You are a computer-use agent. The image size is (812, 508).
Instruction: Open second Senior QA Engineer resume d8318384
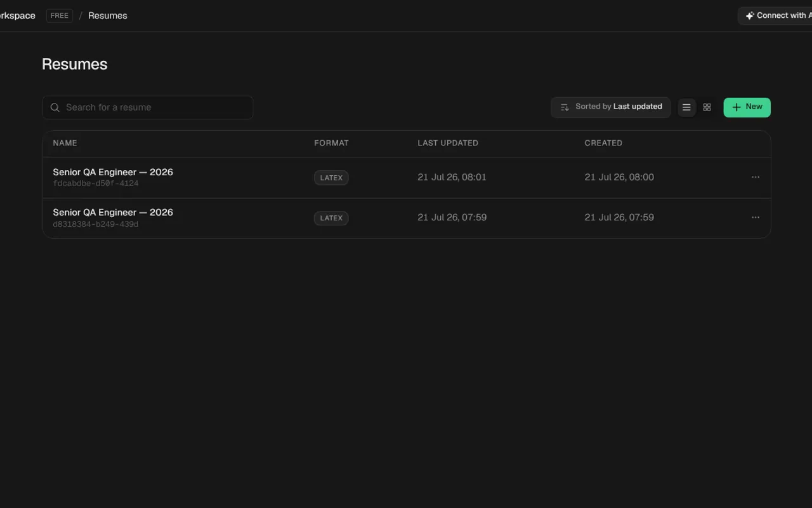click(113, 212)
